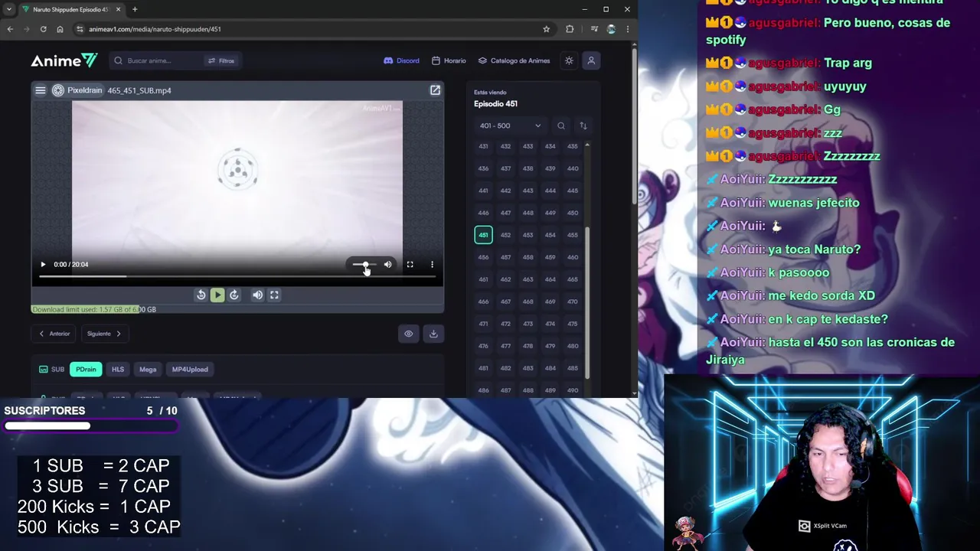
Task: Expand the 401 - 500 episode range dropdown
Action: (510, 126)
